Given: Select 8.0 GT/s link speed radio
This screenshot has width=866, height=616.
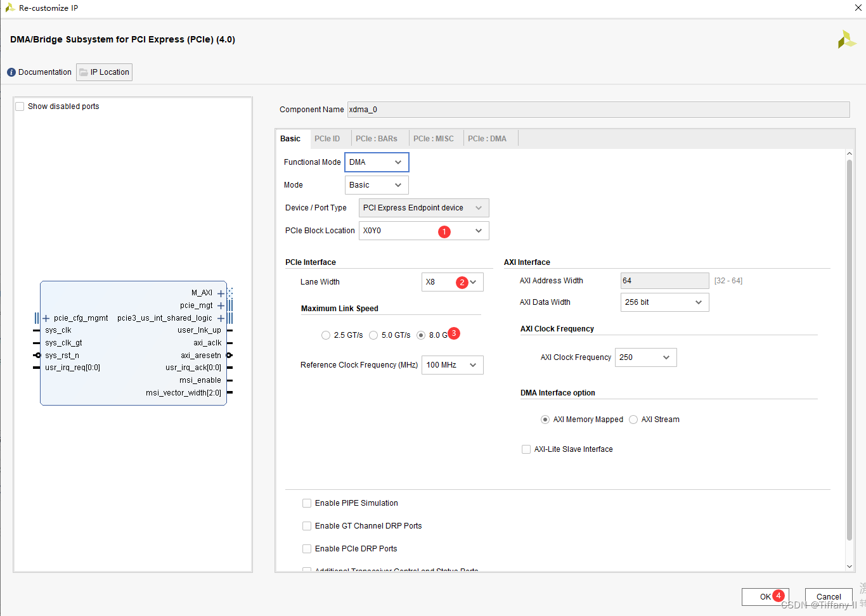Looking at the screenshot, I should point(421,335).
